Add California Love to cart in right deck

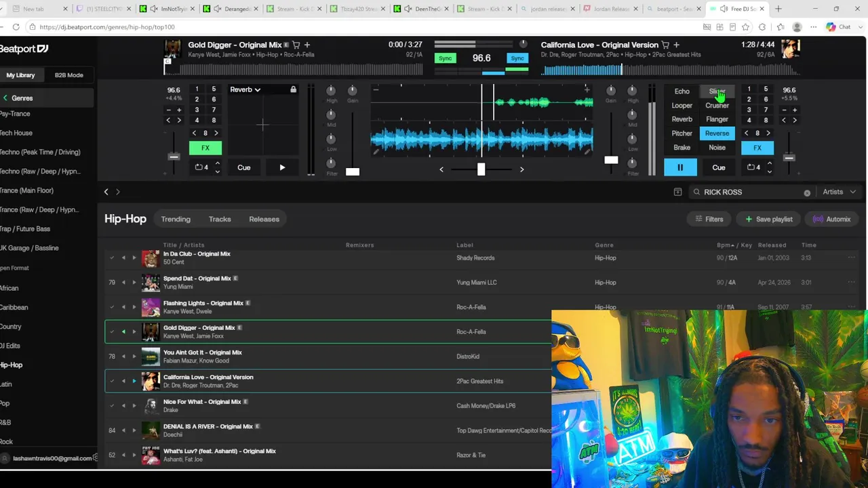[x=665, y=45]
